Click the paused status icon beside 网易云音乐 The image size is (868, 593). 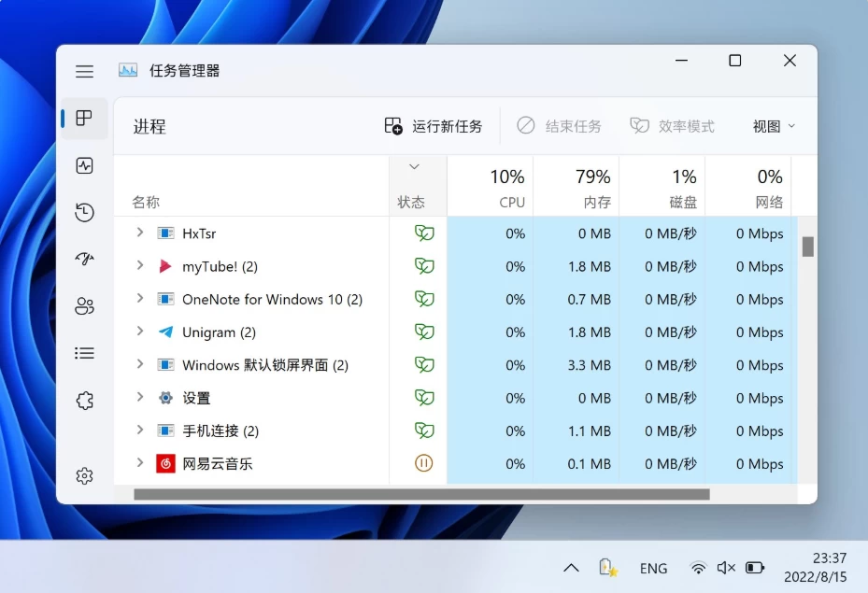(423, 463)
